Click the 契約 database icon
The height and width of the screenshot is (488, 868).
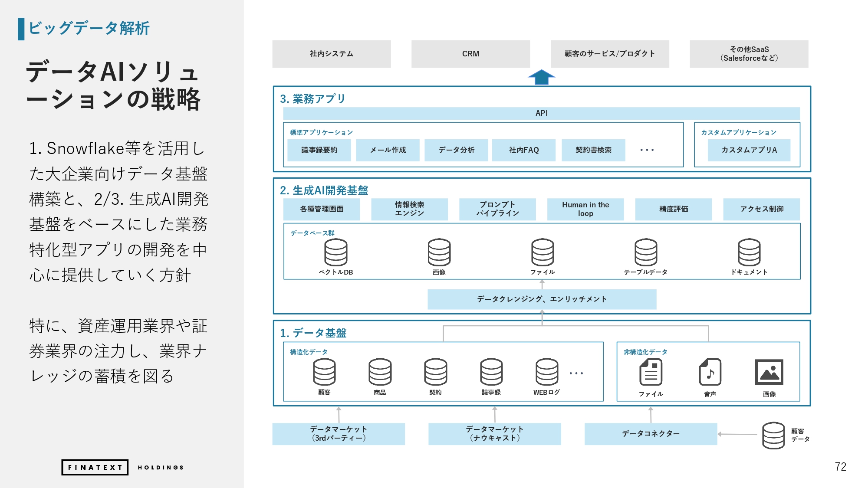[436, 372]
